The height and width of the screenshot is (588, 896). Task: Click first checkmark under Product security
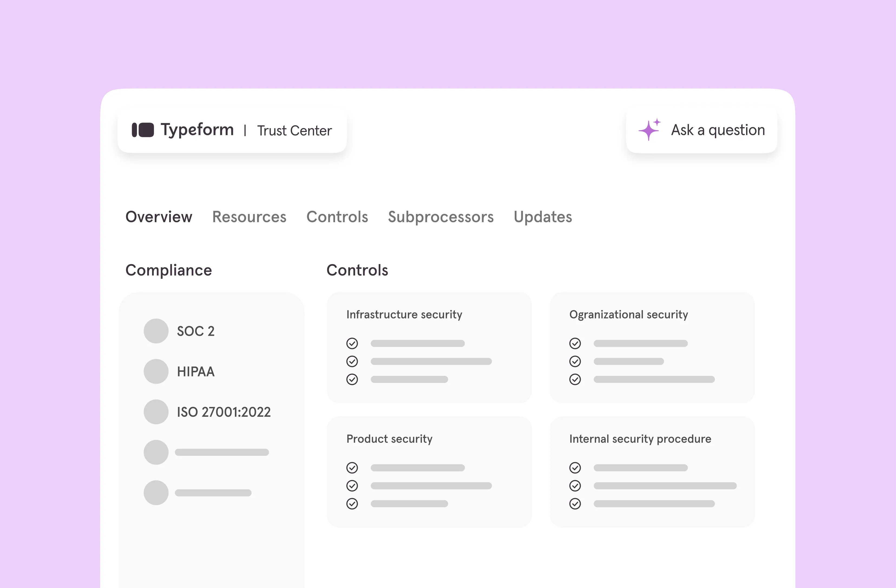(x=352, y=468)
